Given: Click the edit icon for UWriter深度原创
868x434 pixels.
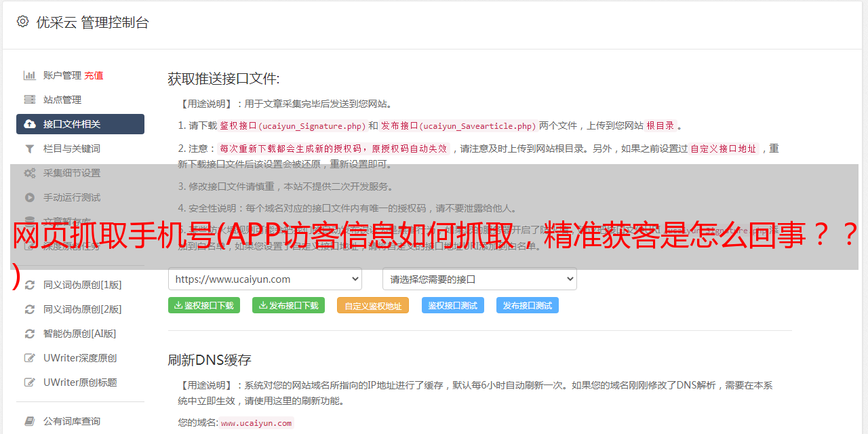Looking at the screenshot, I should pos(30,358).
